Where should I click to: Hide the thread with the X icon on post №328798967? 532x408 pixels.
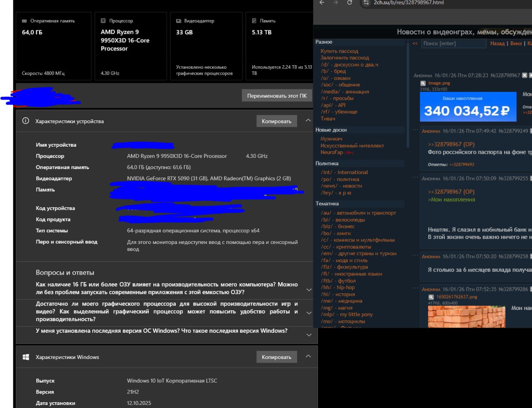tap(525, 75)
